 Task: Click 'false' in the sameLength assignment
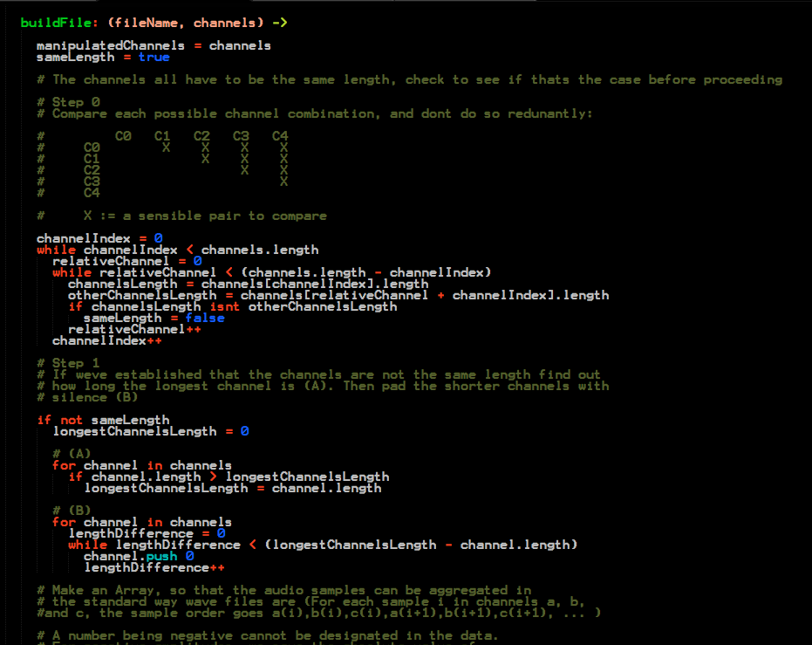click(x=204, y=318)
